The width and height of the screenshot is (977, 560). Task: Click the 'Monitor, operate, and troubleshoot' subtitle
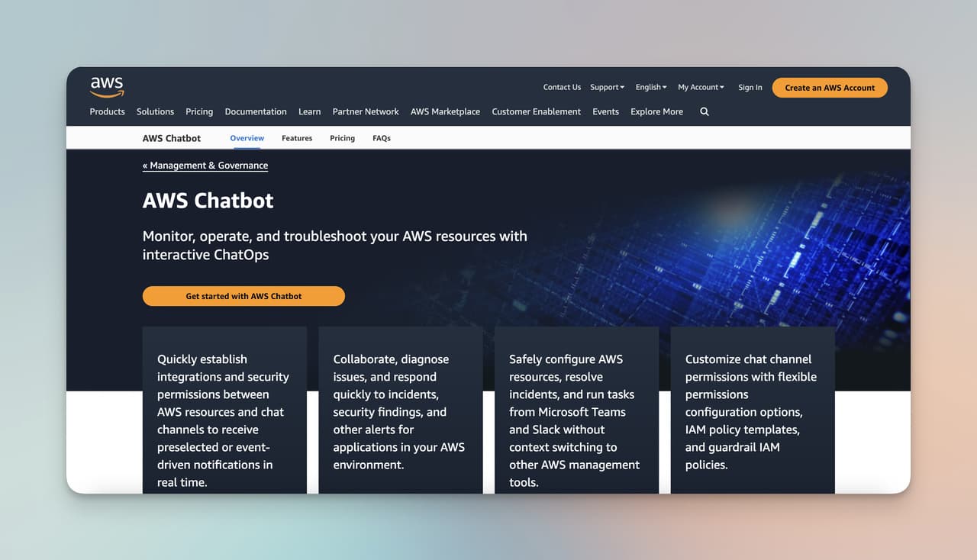[x=334, y=245]
